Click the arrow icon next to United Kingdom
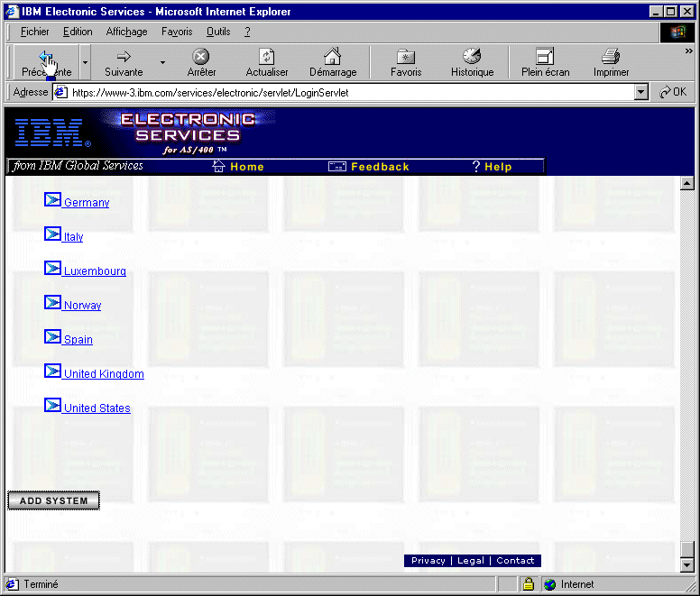This screenshot has width=700, height=596. pyautogui.click(x=52, y=371)
